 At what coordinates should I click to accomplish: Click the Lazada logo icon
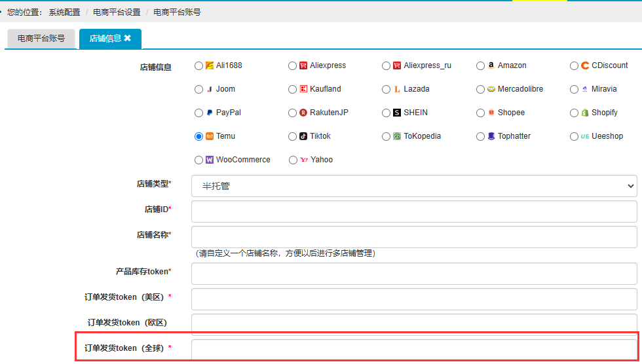(397, 89)
